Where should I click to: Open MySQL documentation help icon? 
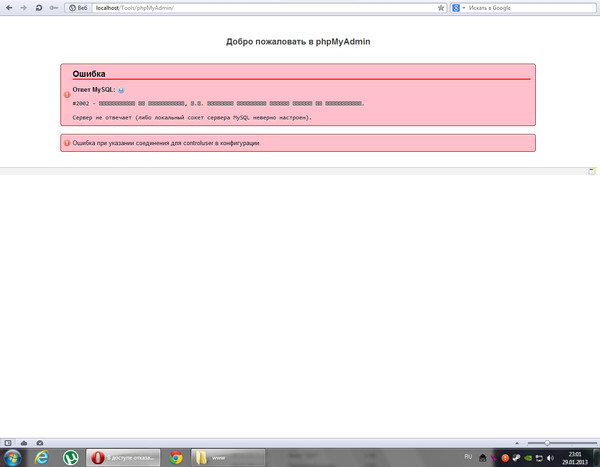click(x=121, y=90)
